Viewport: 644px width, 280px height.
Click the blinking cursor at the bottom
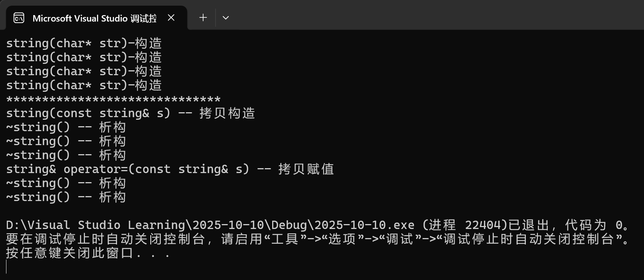tap(7, 267)
